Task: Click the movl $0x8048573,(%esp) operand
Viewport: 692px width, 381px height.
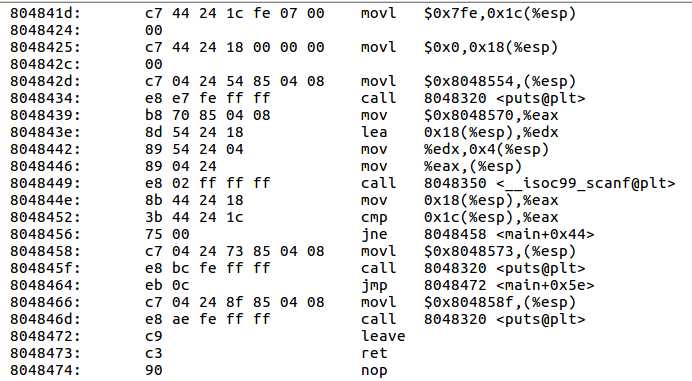Action: pyautogui.click(x=500, y=251)
